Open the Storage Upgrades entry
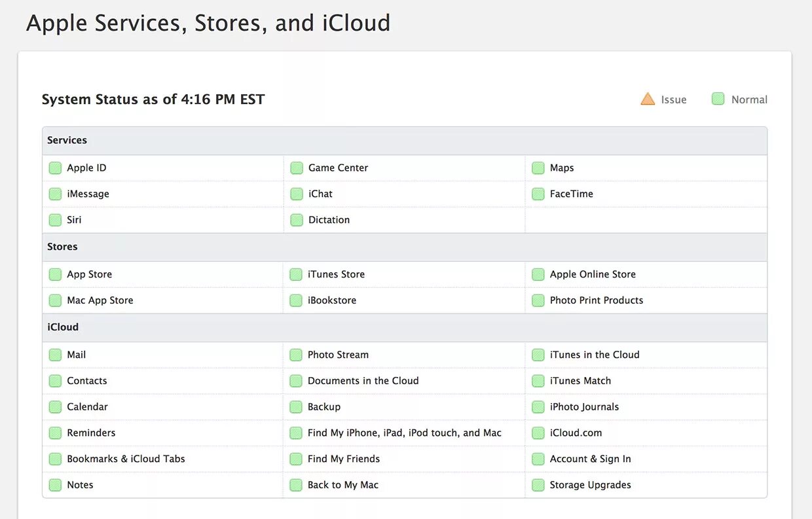Screen dimensions: 812x519 [590, 486]
